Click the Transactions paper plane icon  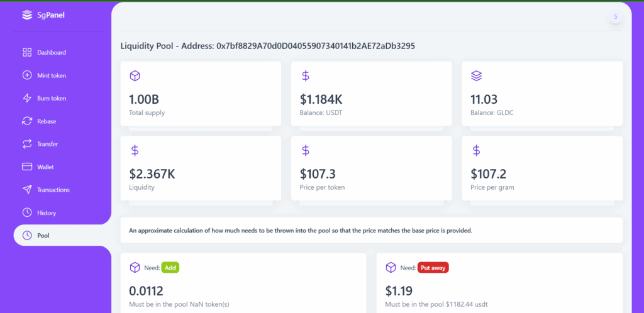click(x=27, y=190)
